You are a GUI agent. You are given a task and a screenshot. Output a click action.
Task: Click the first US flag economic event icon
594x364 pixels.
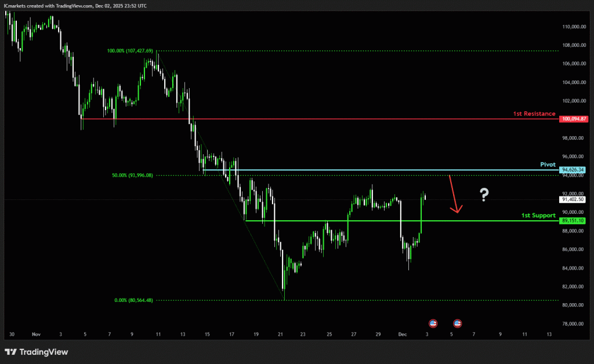pyautogui.click(x=432, y=323)
